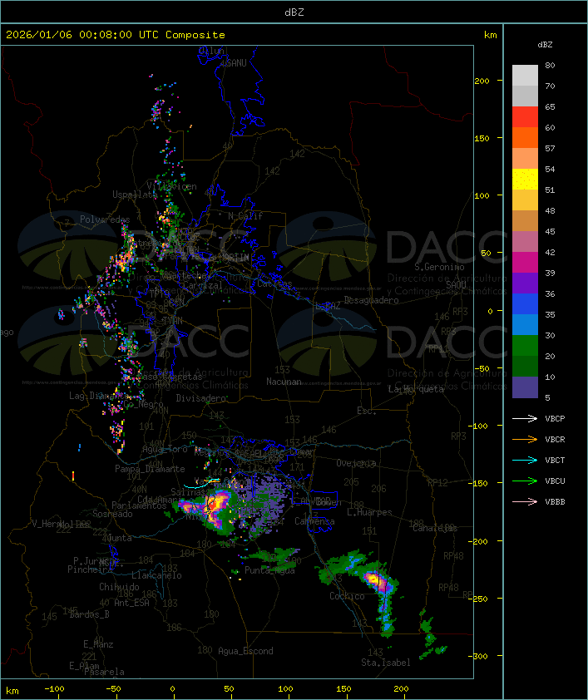This screenshot has height=700, width=588.
Task: Select the green VBCU arrow icon
Action: 525,481
